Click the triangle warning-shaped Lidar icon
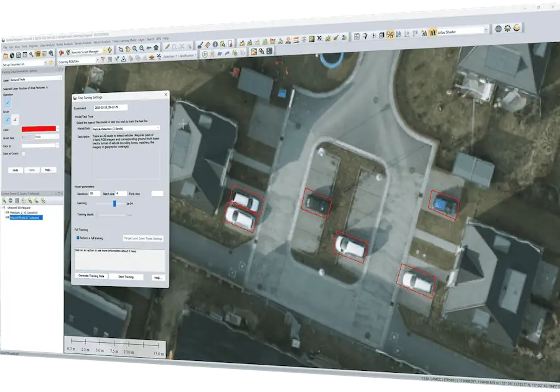The image size is (560, 392). click(124, 58)
